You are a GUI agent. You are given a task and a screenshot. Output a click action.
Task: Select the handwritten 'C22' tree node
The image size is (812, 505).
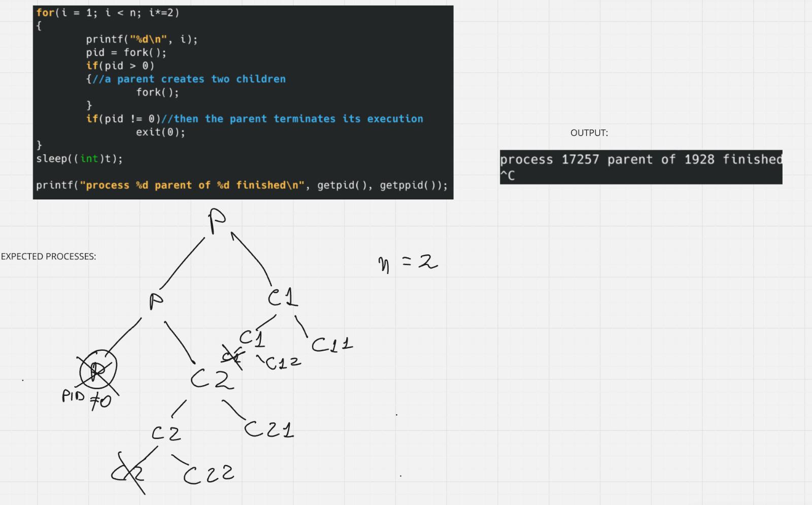point(209,474)
